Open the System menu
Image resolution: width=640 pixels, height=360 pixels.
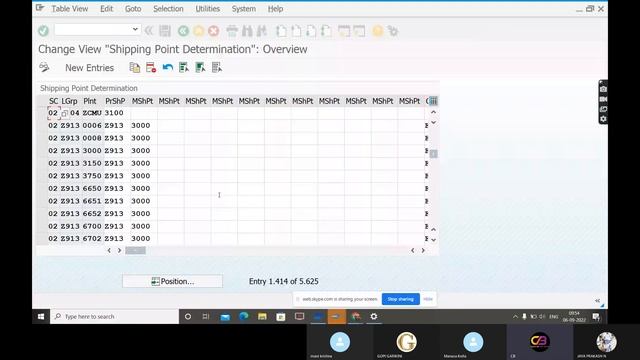click(x=244, y=9)
